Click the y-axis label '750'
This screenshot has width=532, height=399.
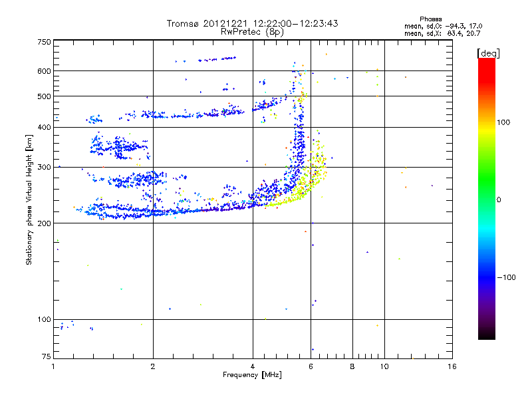coord(44,42)
